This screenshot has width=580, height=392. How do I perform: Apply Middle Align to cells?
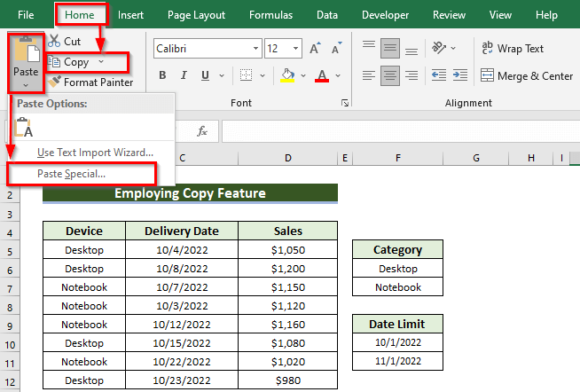pyautogui.click(x=390, y=48)
